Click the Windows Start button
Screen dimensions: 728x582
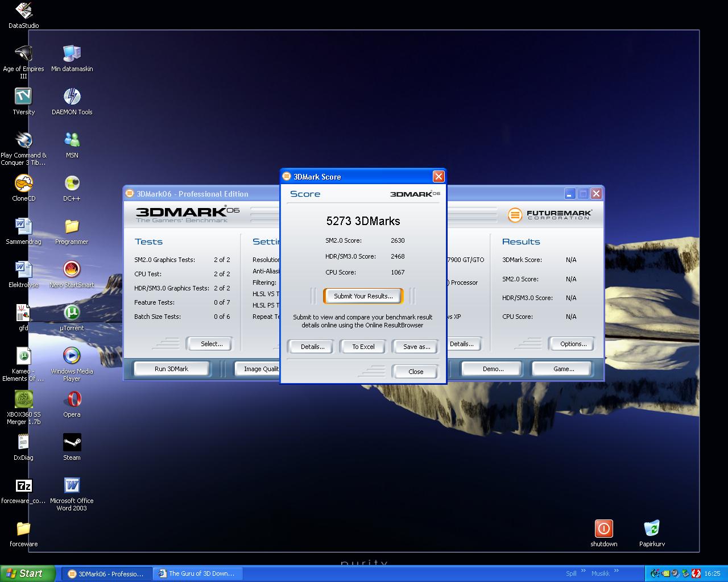(28, 573)
